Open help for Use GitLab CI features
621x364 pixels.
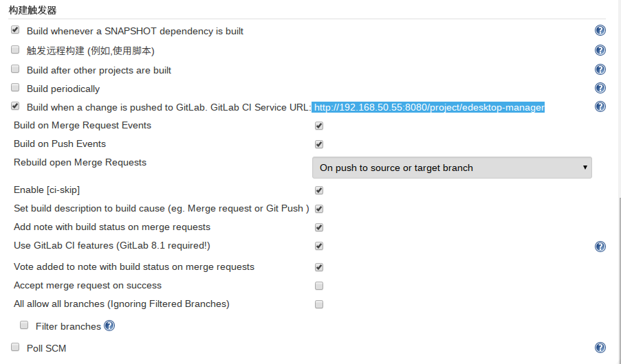click(600, 247)
